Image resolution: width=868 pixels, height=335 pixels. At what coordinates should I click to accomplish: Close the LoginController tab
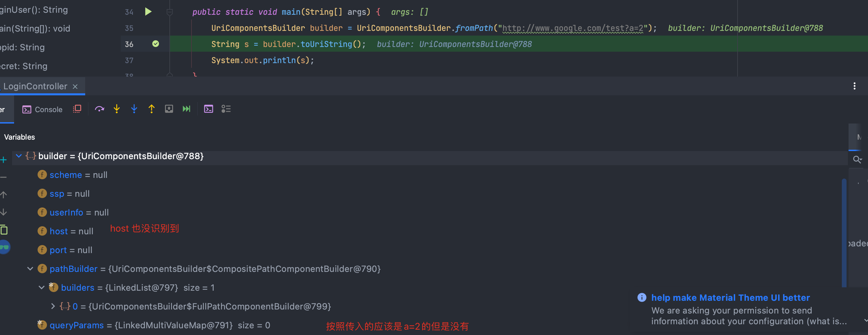[75, 86]
